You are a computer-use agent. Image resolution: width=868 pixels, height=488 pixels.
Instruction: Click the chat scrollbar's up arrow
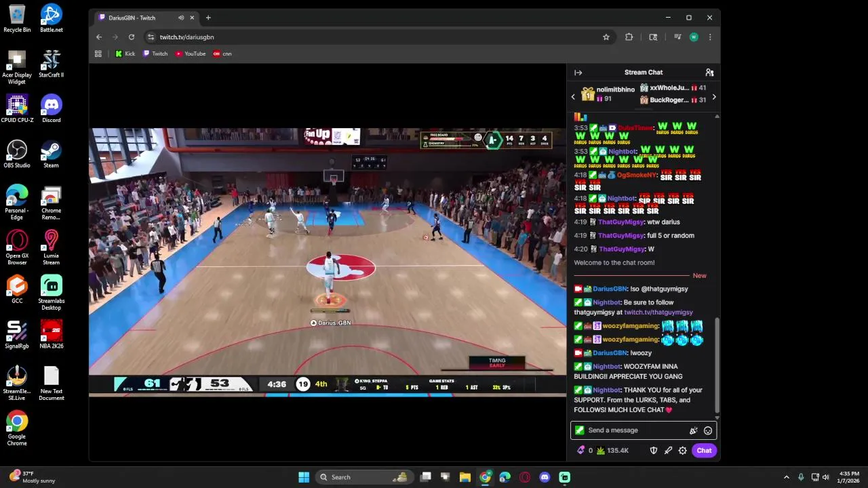(717, 117)
